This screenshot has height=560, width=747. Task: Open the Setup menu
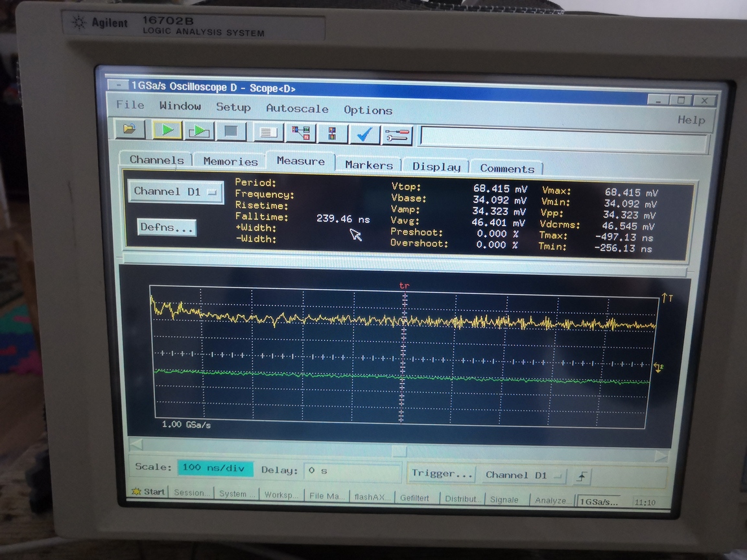(233, 107)
